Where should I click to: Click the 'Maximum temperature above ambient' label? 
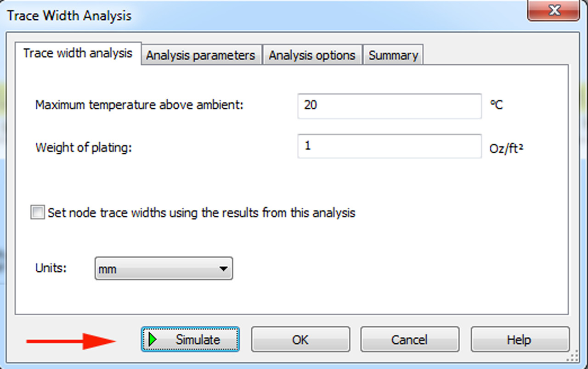139,105
